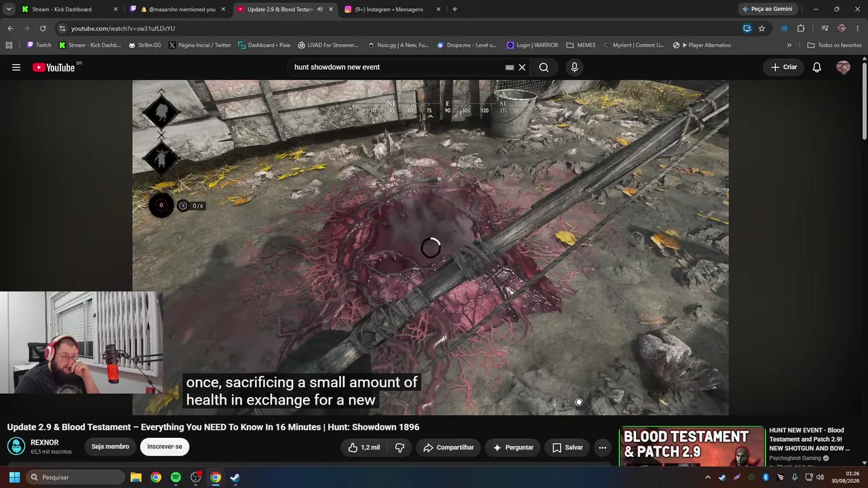Screen dimensions: 868x488
Task: Show hidden system tray icons
Action: [708, 477]
